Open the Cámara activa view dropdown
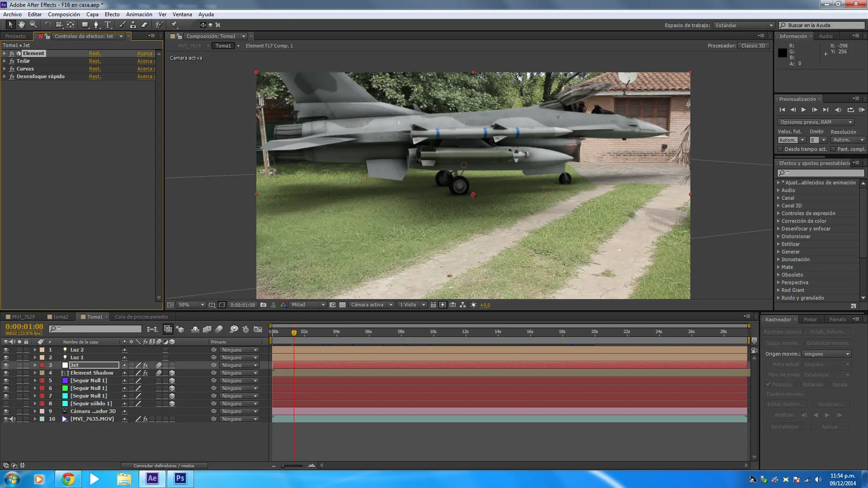This screenshot has width=868, height=488. pos(372,305)
